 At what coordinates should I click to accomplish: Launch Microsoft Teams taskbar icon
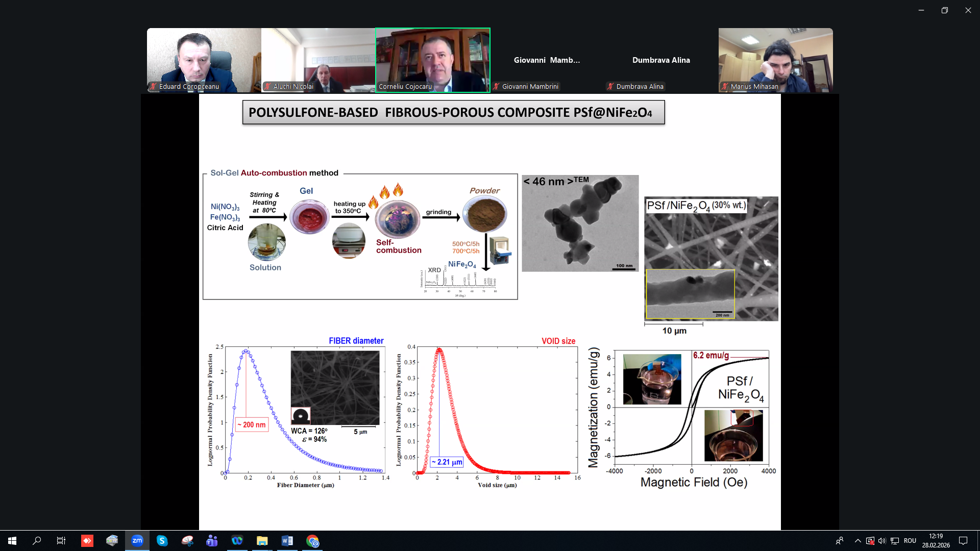coord(212,541)
